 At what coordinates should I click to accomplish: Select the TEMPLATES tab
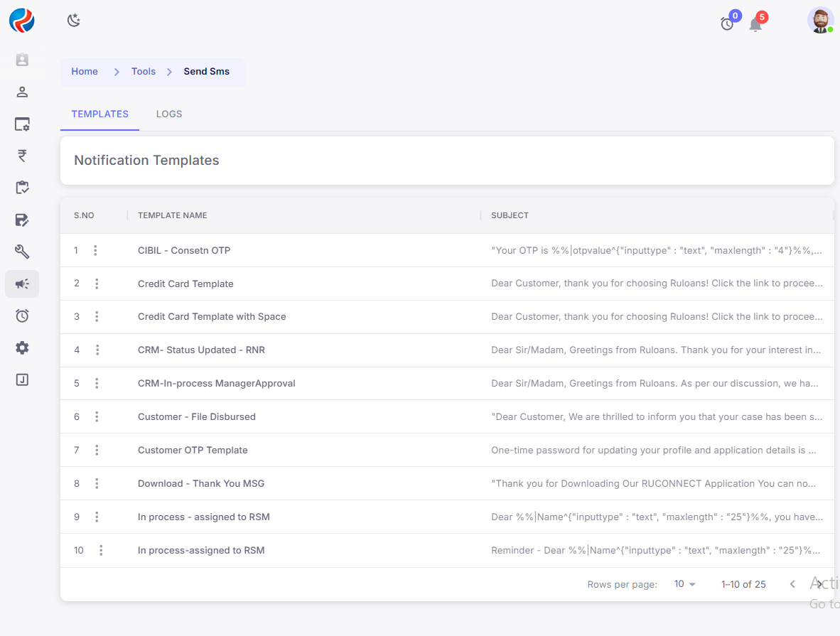(x=100, y=114)
